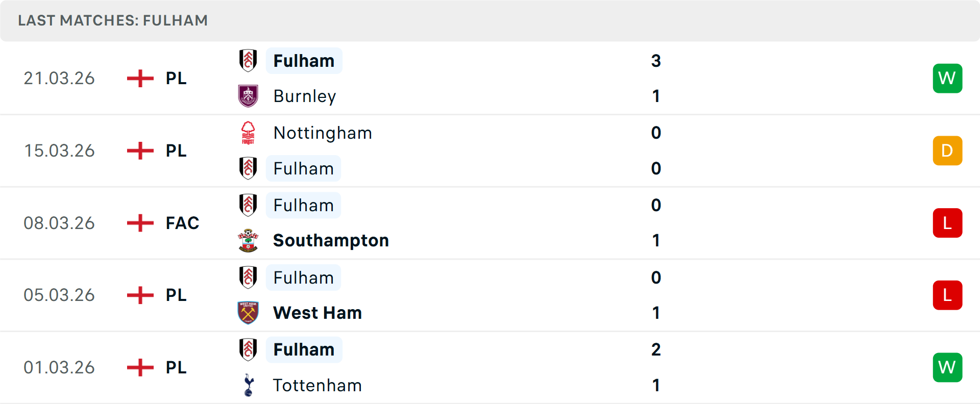
Task: Select the West Ham crest icon
Action: [249, 313]
